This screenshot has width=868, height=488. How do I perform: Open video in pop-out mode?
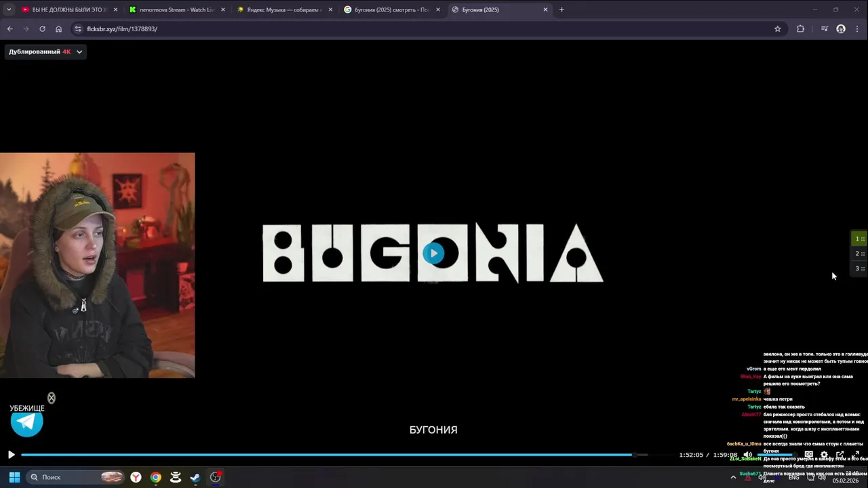click(840, 455)
